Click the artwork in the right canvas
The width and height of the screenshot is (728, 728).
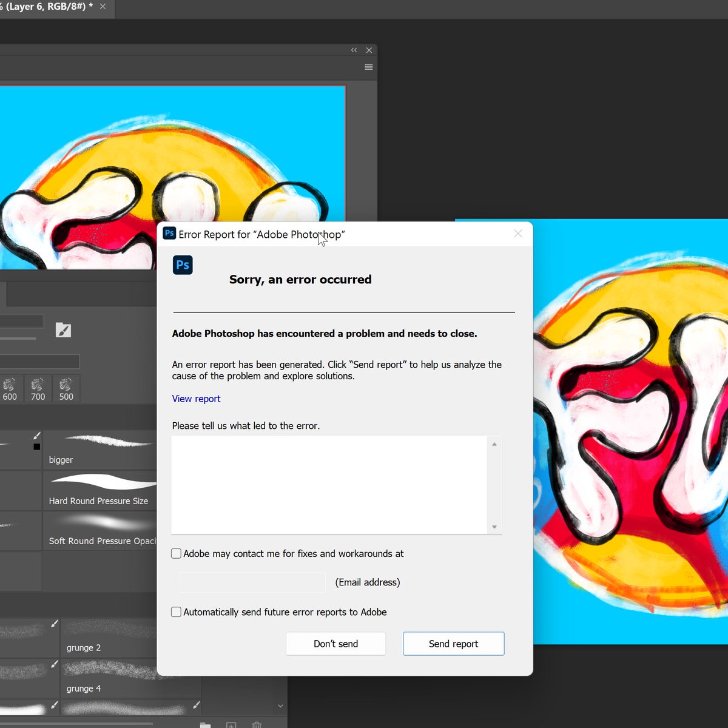click(631, 431)
